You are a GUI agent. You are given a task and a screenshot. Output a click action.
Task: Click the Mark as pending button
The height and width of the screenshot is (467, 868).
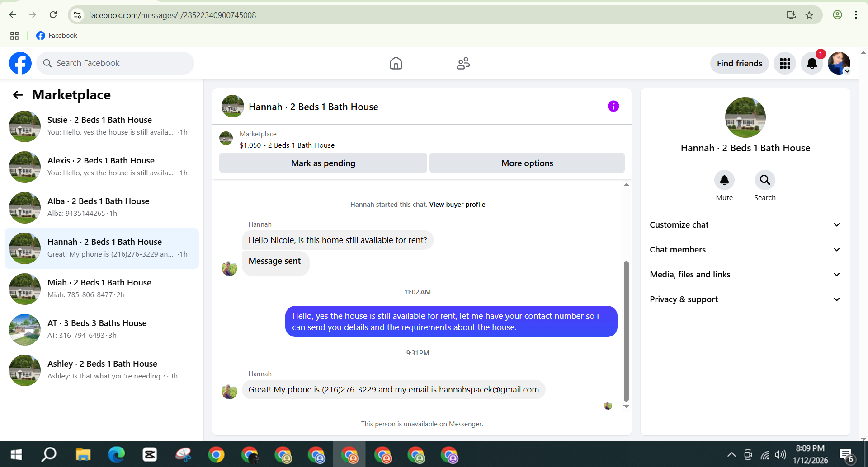[323, 163]
